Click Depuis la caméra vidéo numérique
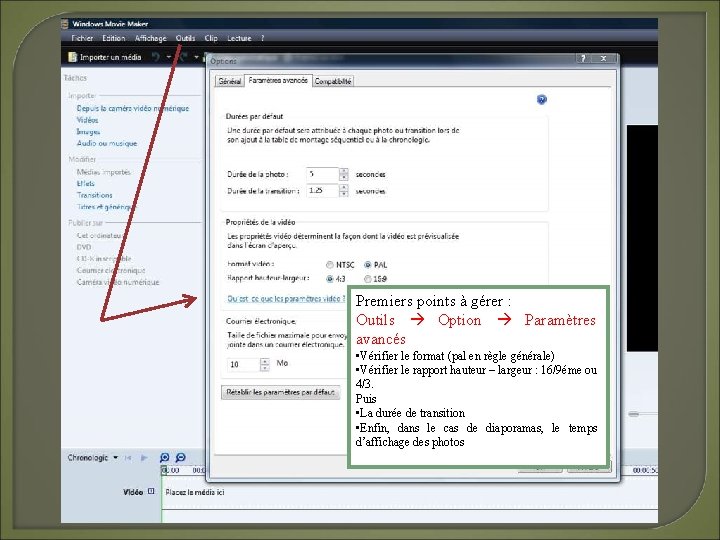Image resolution: width=720 pixels, height=540 pixels. coord(133,108)
